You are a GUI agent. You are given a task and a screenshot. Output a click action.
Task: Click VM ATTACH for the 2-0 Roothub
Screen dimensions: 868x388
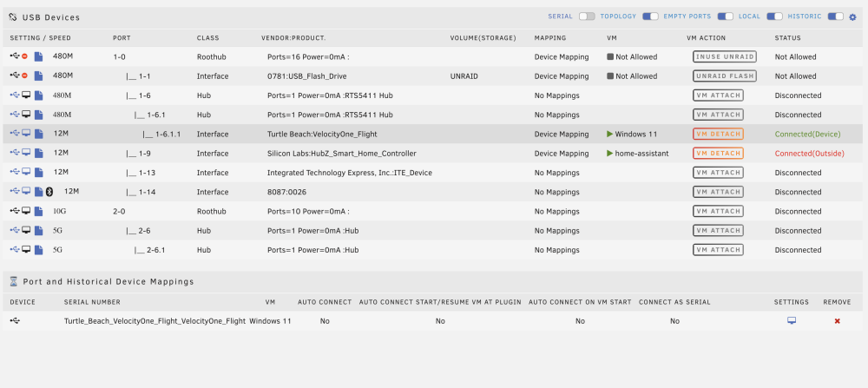tap(718, 211)
